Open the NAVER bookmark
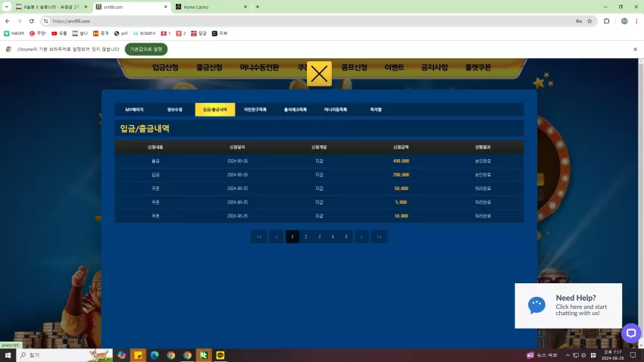The width and height of the screenshot is (644, 362). pos(14,33)
